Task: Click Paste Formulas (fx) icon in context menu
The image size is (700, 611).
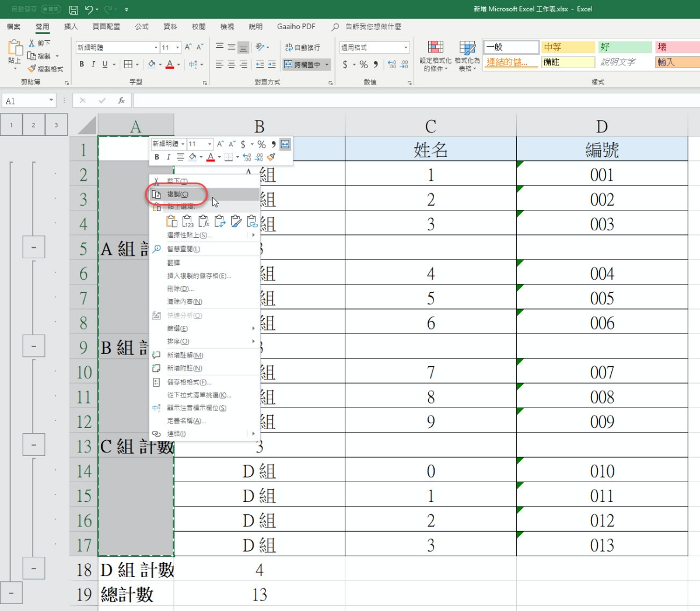Action: 204,221
